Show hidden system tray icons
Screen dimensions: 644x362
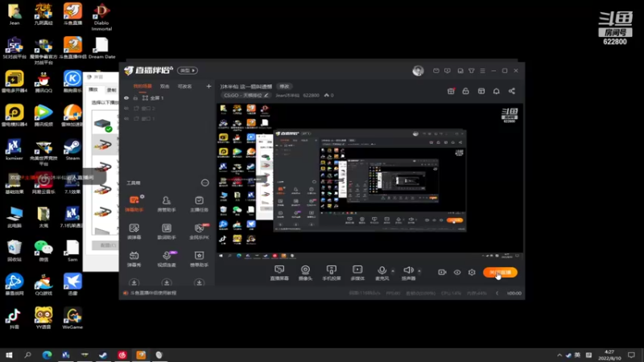coord(559,355)
